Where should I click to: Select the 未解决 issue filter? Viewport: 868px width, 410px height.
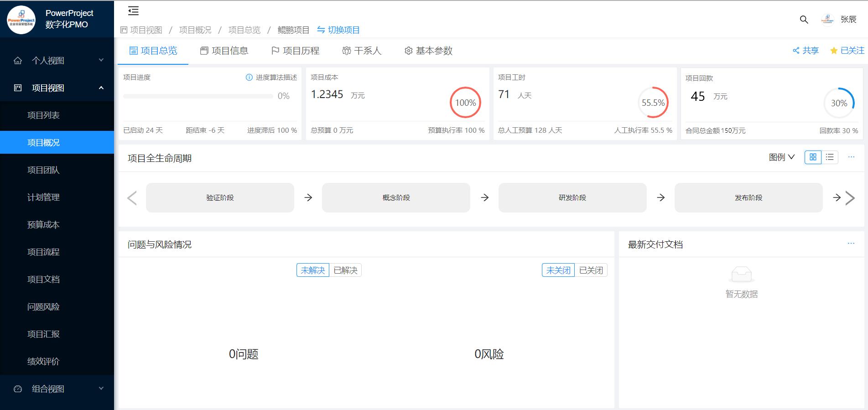(x=313, y=270)
